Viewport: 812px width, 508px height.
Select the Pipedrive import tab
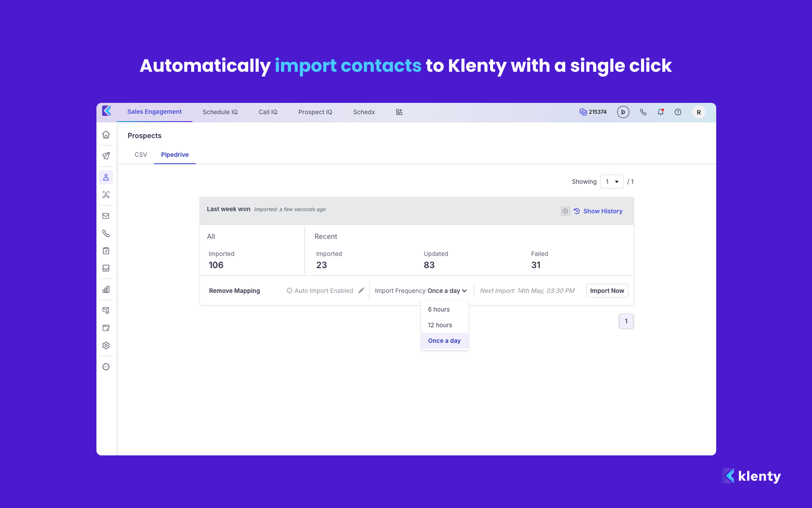[x=175, y=155]
